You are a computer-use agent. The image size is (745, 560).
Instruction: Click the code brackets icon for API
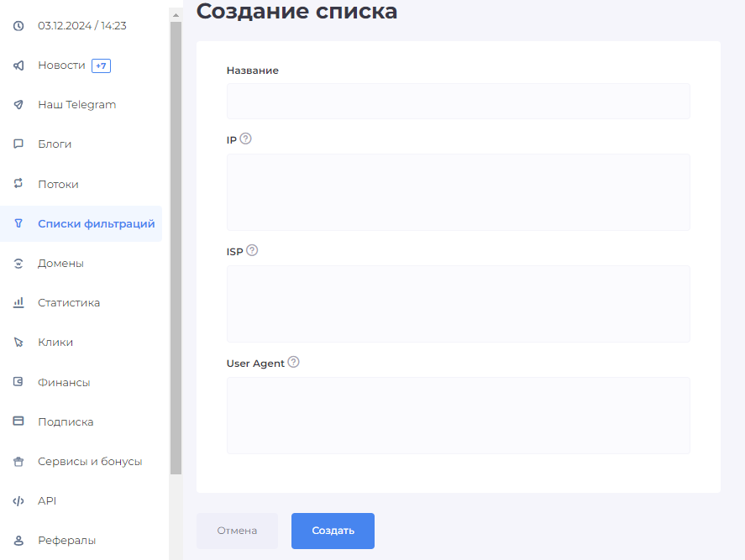[x=18, y=500]
